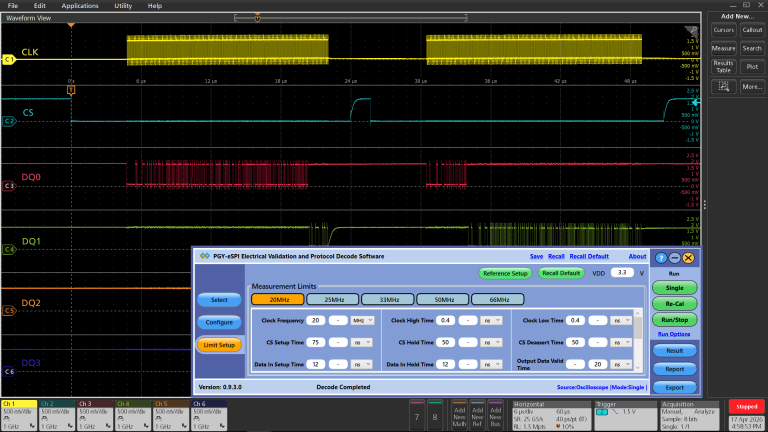Open CS Hold Time unit dropdown
The width and height of the screenshot is (768, 432).
[x=491, y=342]
